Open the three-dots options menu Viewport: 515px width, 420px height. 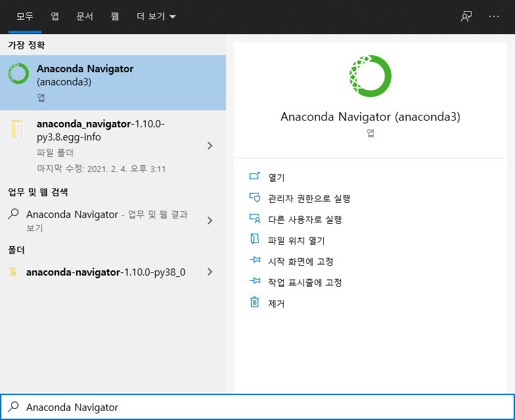pyautogui.click(x=494, y=16)
